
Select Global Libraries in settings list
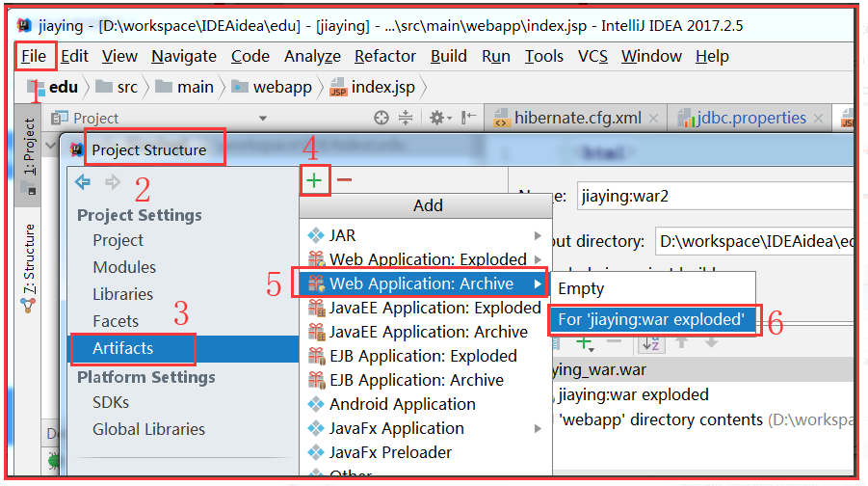pyautogui.click(x=148, y=429)
